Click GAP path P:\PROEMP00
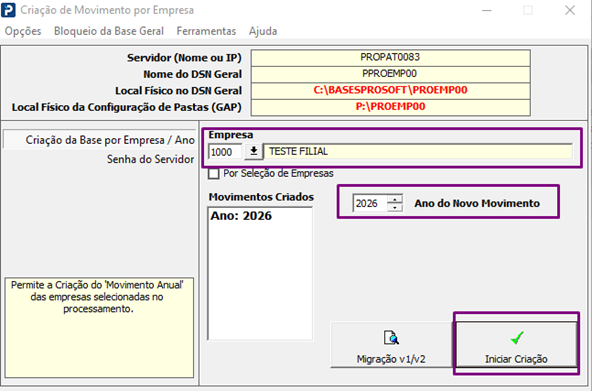Image resolution: width=592 pixels, height=391 pixels. click(390, 107)
